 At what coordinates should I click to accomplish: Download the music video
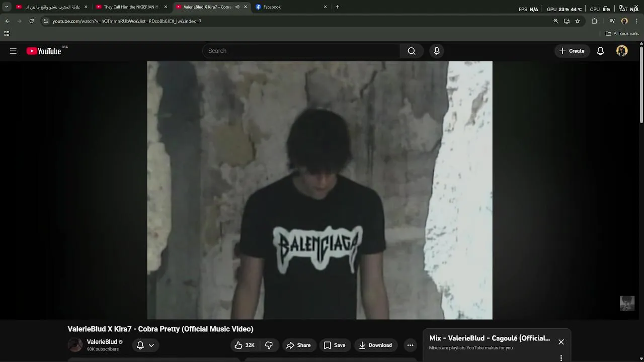375,345
